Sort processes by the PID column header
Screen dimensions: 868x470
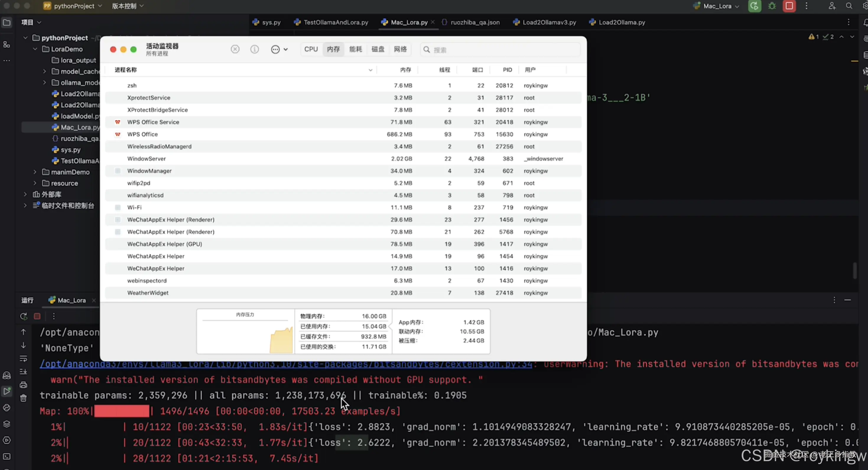click(x=507, y=70)
